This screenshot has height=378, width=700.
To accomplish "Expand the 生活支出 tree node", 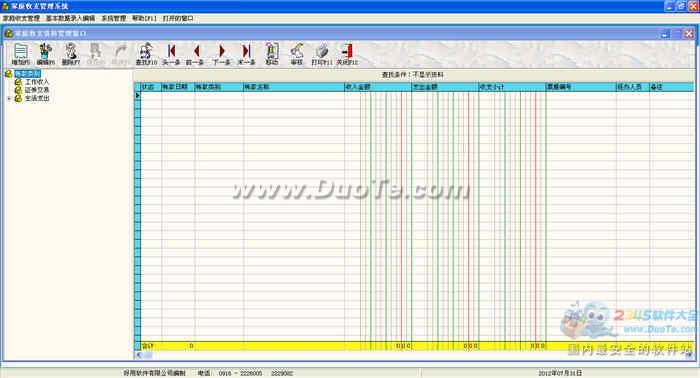I will pos(9,98).
